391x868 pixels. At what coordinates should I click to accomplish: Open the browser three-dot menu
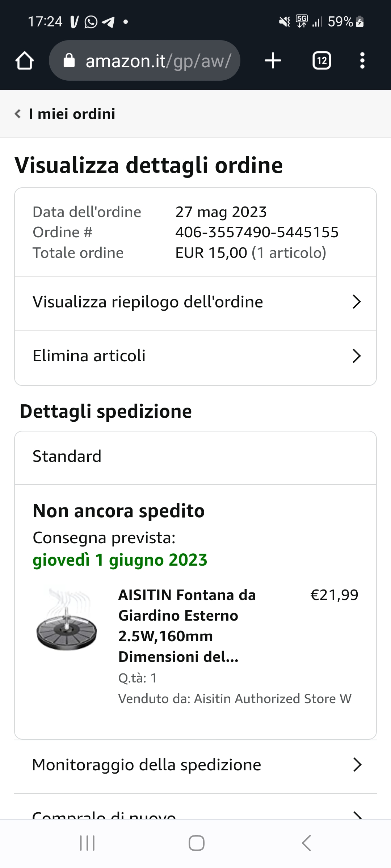point(362,60)
